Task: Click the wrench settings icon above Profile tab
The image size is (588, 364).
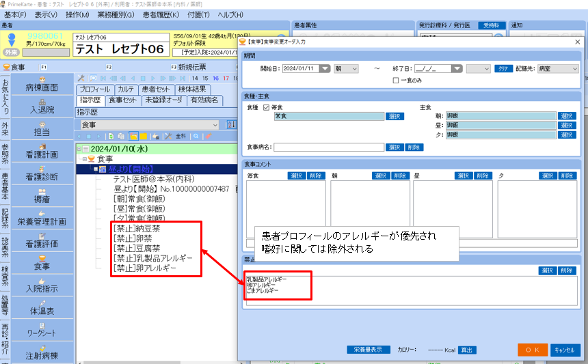Action: pos(81,79)
